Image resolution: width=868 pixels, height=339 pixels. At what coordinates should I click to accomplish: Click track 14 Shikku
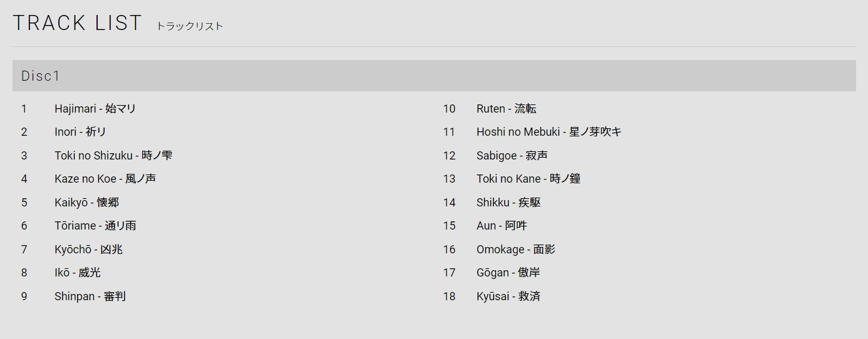click(508, 203)
